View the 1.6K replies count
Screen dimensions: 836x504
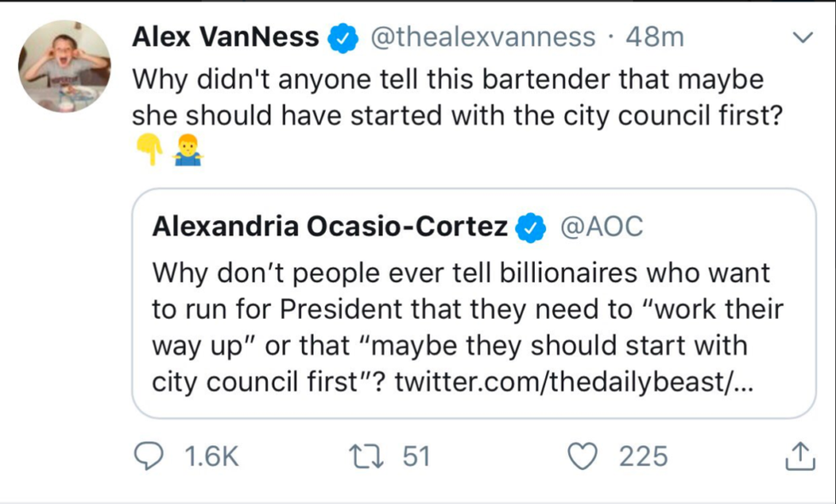click(212, 457)
